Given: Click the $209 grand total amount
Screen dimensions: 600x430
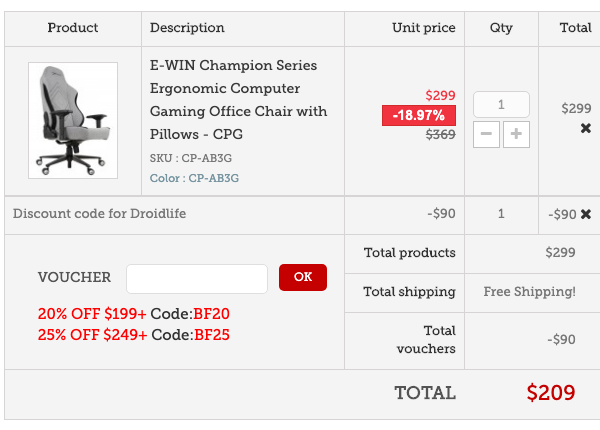Looking at the screenshot, I should (551, 393).
